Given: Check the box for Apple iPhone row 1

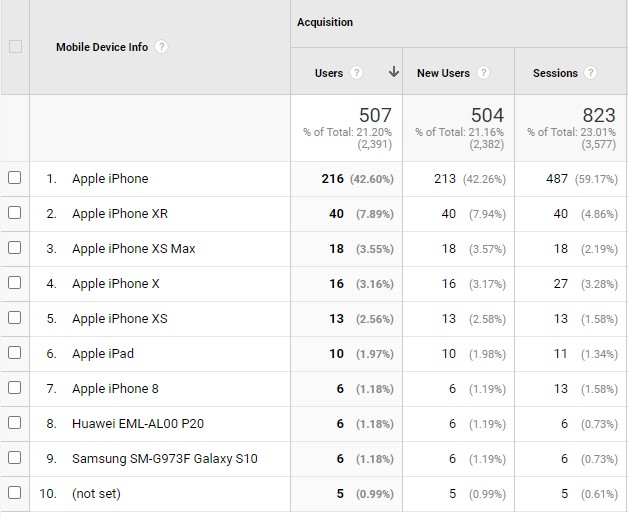Looking at the screenshot, I should tap(15, 177).
